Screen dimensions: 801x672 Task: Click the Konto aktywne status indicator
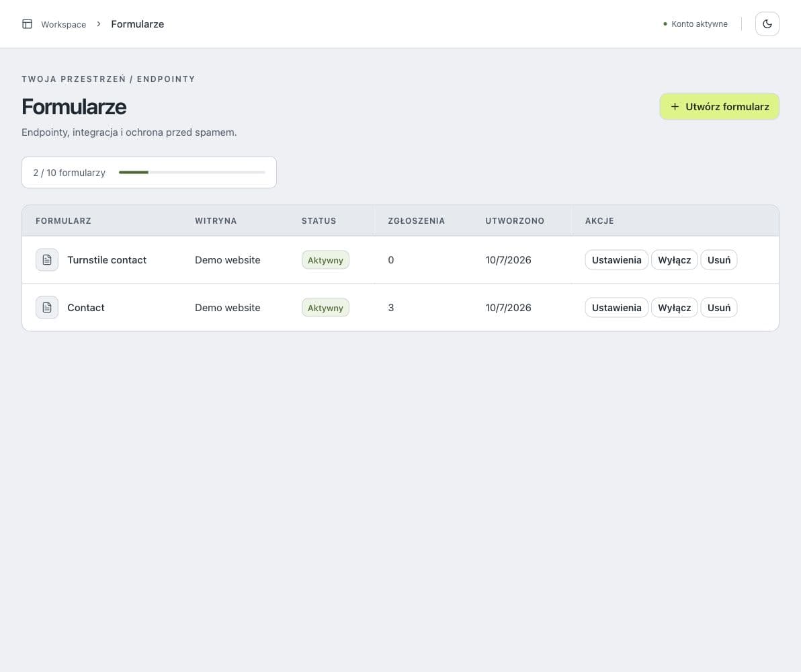tap(695, 24)
